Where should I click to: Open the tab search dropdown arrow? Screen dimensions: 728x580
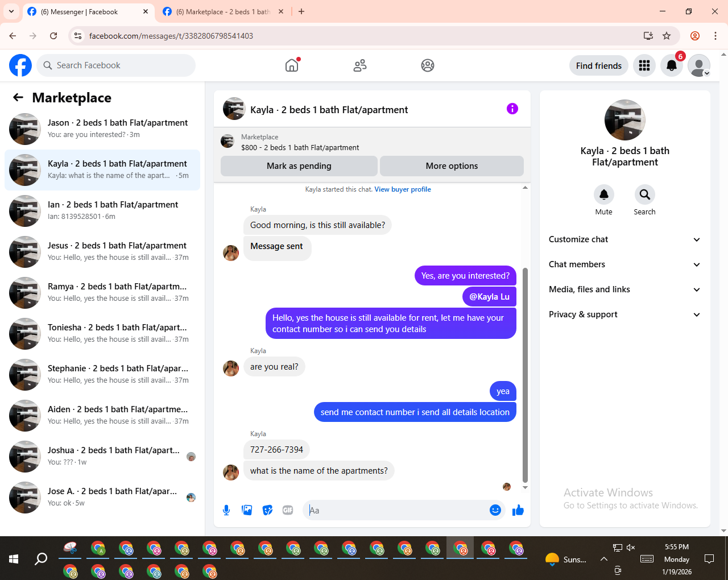(x=11, y=11)
